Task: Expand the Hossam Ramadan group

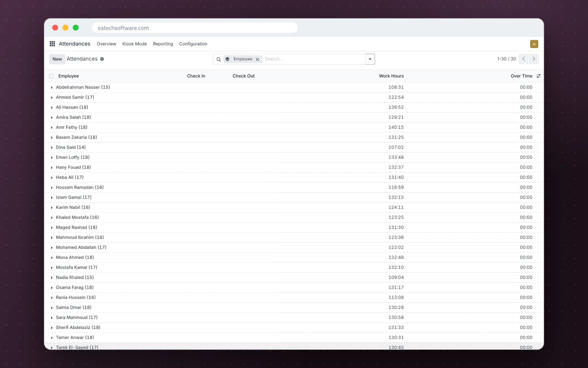Action: click(x=52, y=187)
